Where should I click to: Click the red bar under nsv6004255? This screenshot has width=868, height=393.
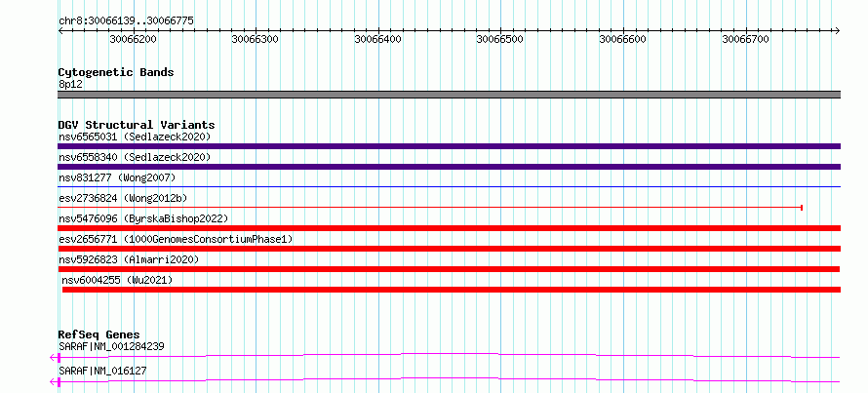coord(452,290)
